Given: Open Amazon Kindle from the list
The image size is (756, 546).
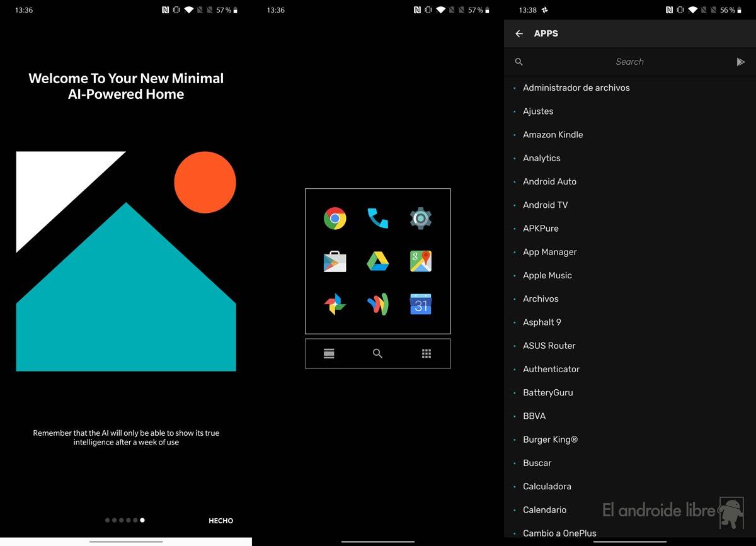Looking at the screenshot, I should [x=553, y=135].
